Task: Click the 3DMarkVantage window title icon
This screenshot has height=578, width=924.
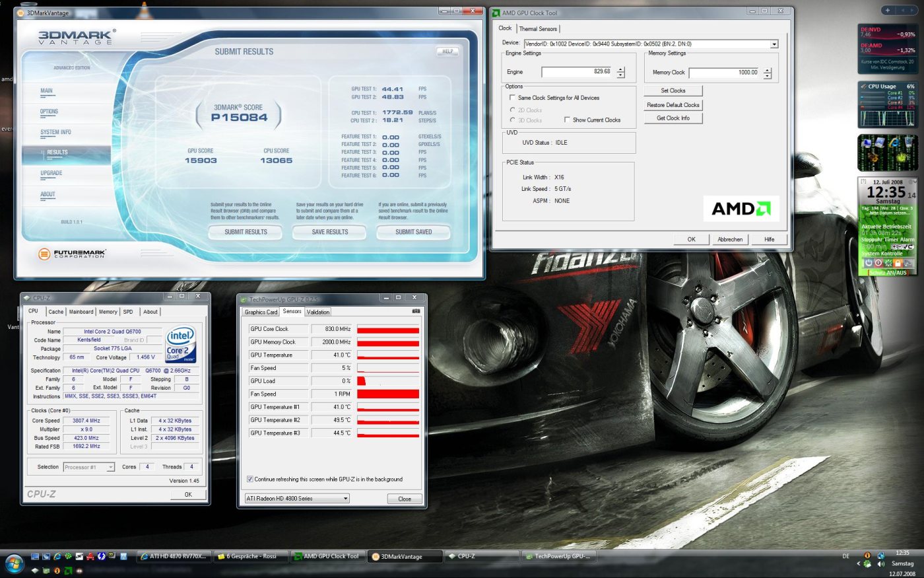Action: 21,13
